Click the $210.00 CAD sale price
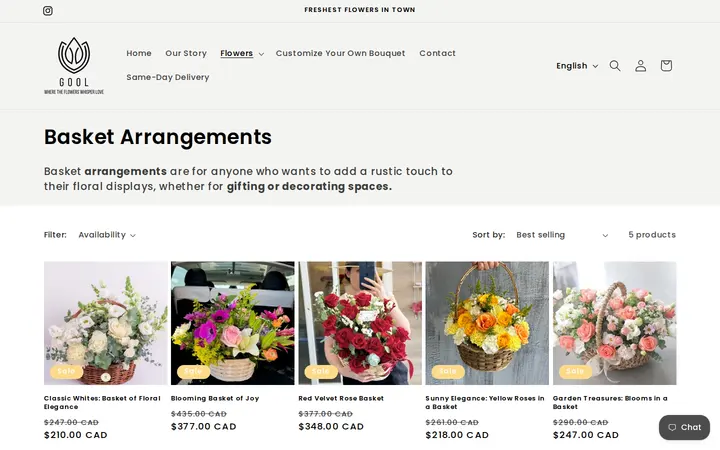This screenshot has height=450, width=720. coord(76,435)
